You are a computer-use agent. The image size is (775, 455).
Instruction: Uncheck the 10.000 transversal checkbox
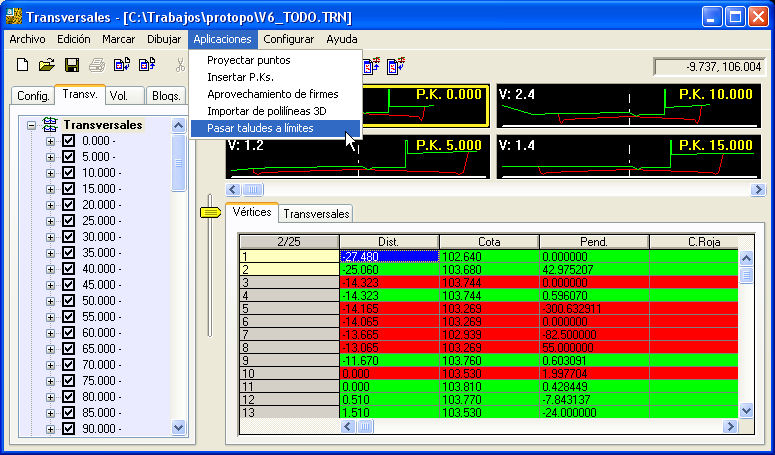click(x=68, y=173)
